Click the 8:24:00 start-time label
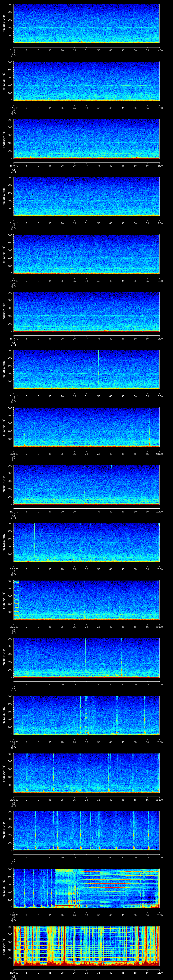 click(x=14, y=684)
